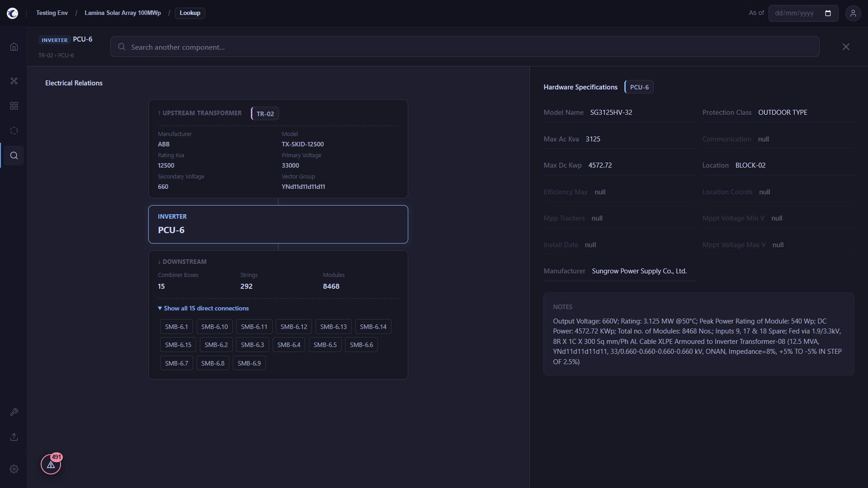Open combiner box SMB-6.4
868x488 pixels.
[289, 345]
